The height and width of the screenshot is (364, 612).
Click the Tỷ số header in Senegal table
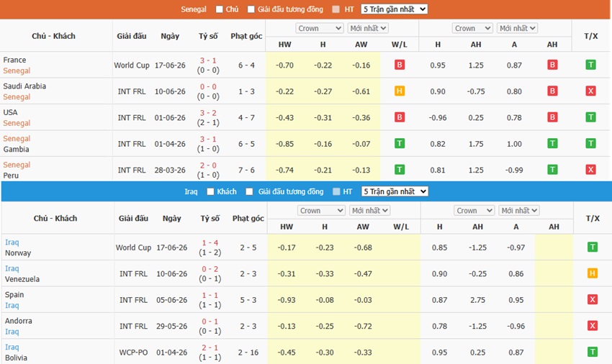click(x=208, y=36)
